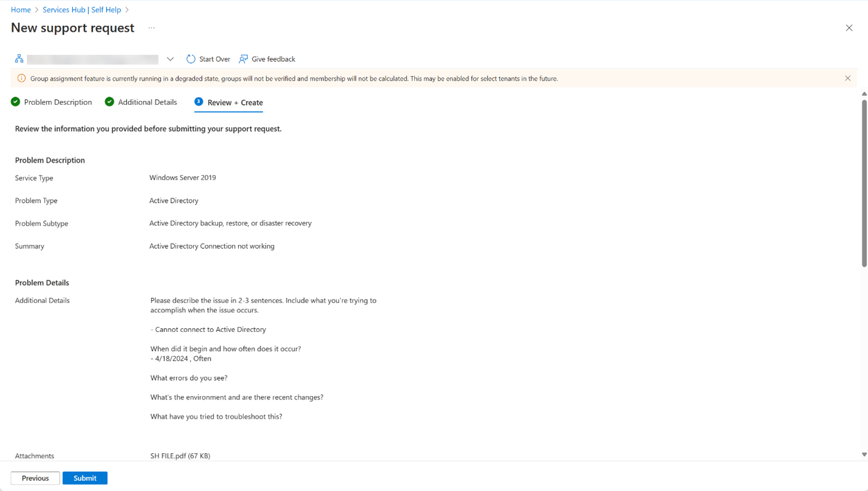Click the Give feedback person icon

click(x=243, y=58)
